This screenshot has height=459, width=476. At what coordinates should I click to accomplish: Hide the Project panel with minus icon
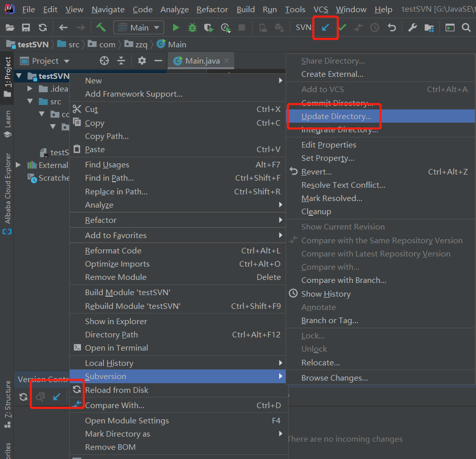tap(158, 61)
